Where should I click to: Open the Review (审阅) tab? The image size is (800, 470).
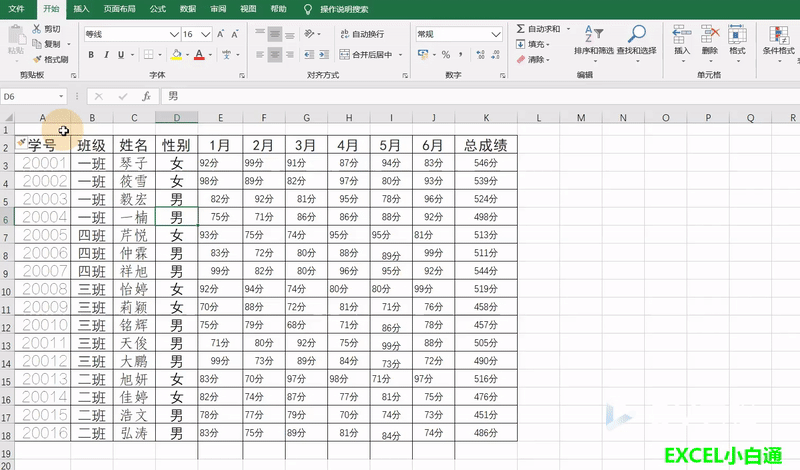[218, 9]
